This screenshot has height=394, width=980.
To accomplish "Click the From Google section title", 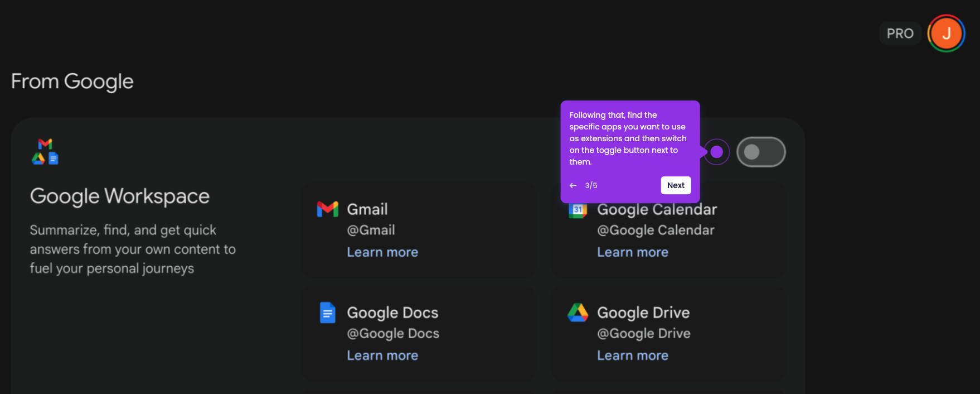I will 72,81.
